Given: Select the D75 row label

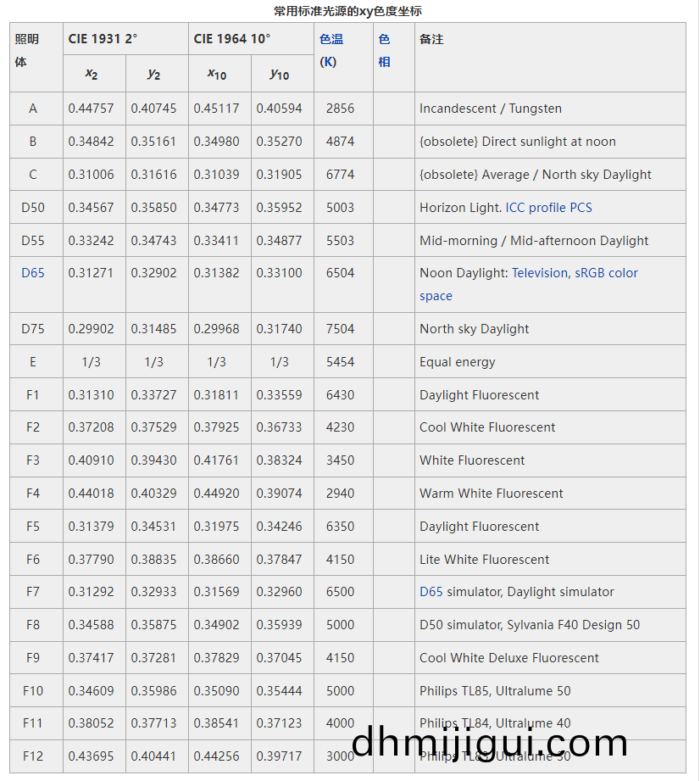Looking at the screenshot, I should pos(33,329).
